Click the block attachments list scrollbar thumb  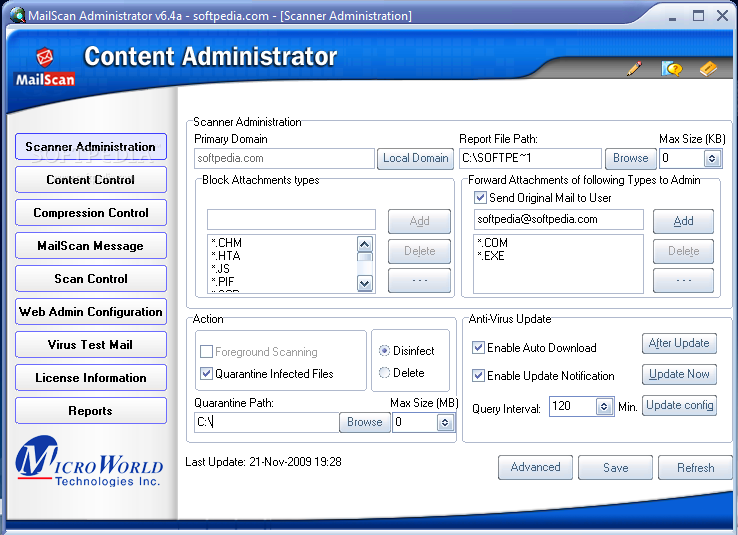point(365,257)
